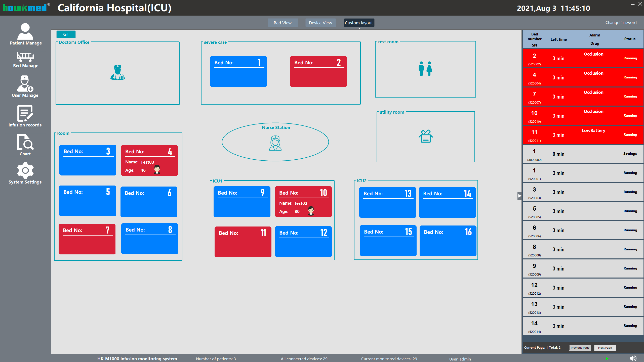Select red Bed No 4 card Test03
Viewport: 644px width, 362px height.
(x=149, y=160)
